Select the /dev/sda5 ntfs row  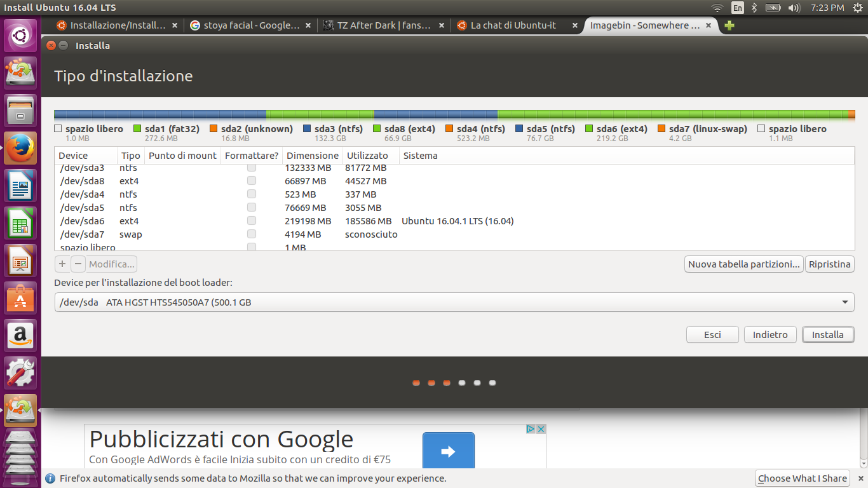point(454,208)
